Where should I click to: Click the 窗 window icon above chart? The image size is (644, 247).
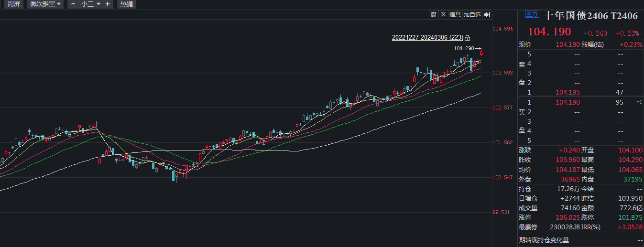(x=433, y=15)
